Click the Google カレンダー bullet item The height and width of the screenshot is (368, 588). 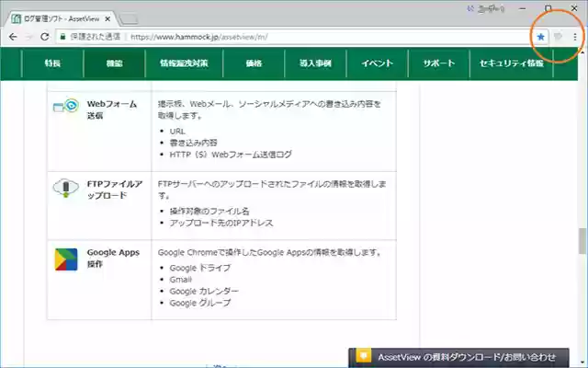tap(204, 291)
